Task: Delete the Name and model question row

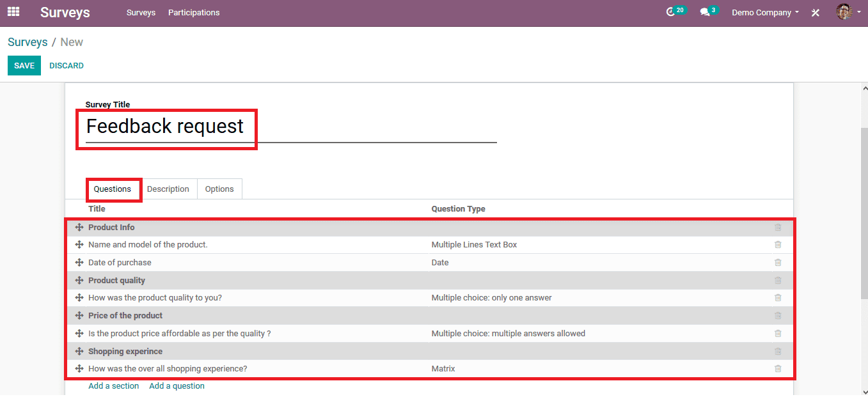Action: click(x=778, y=245)
